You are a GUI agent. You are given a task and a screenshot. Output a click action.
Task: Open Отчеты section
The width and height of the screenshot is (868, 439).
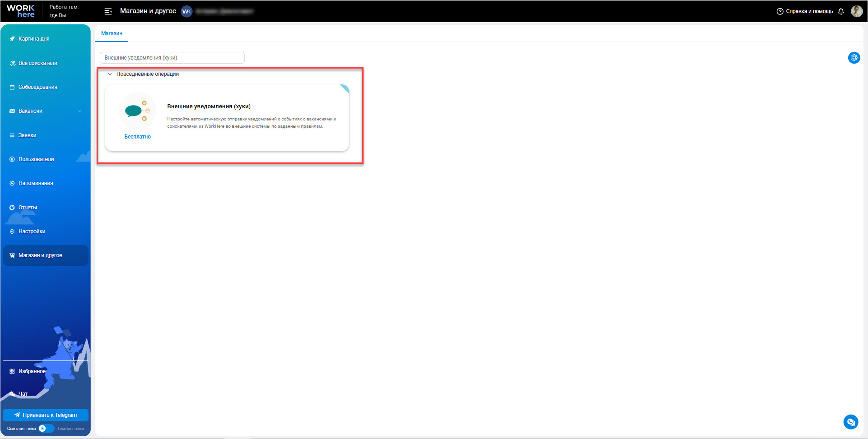28,208
